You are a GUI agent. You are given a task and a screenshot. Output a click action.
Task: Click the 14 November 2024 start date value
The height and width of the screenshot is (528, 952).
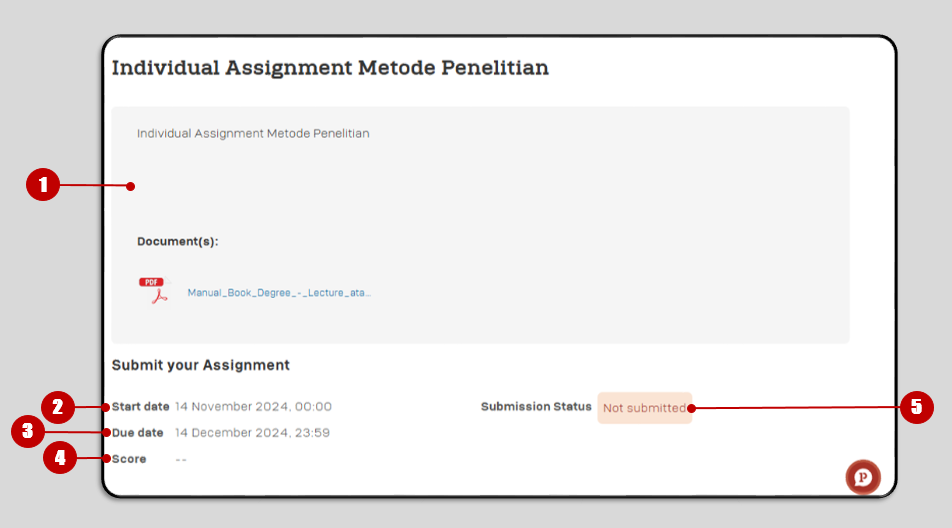coord(253,407)
